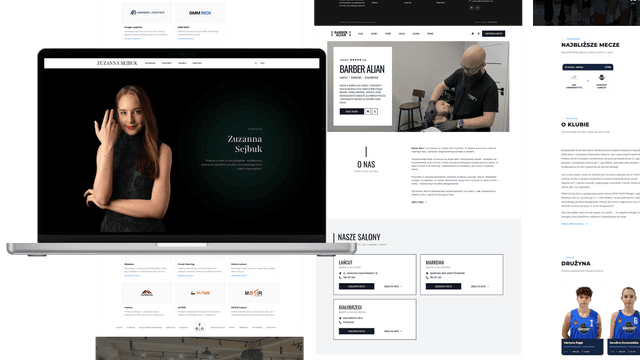640x360 pixels.
Task: Click booking button in Łańcut salon card
Action: (x=356, y=287)
